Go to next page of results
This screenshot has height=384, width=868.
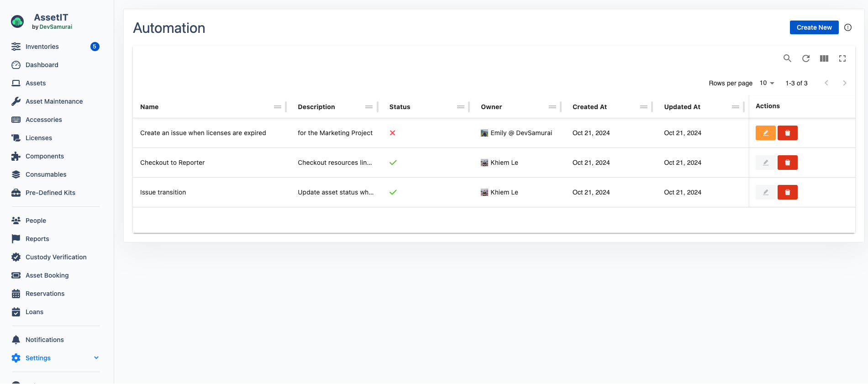[x=844, y=83]
